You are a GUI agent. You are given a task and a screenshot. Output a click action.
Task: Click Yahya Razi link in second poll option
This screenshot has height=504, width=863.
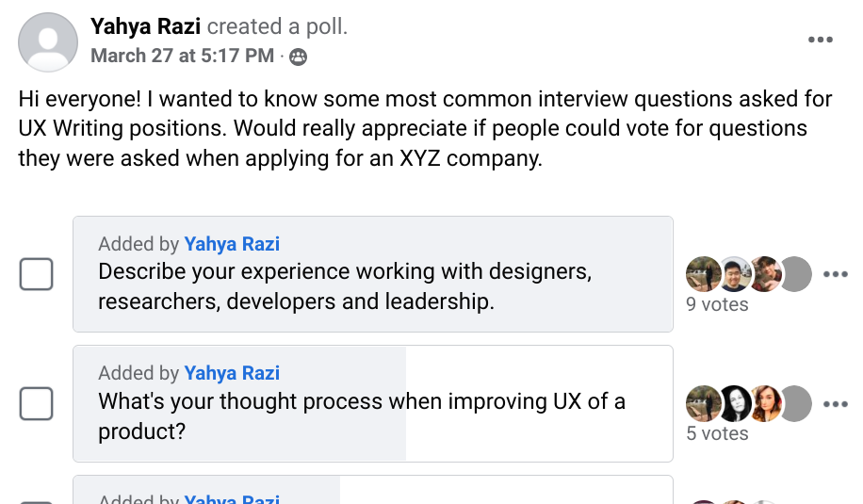point(232,373)
